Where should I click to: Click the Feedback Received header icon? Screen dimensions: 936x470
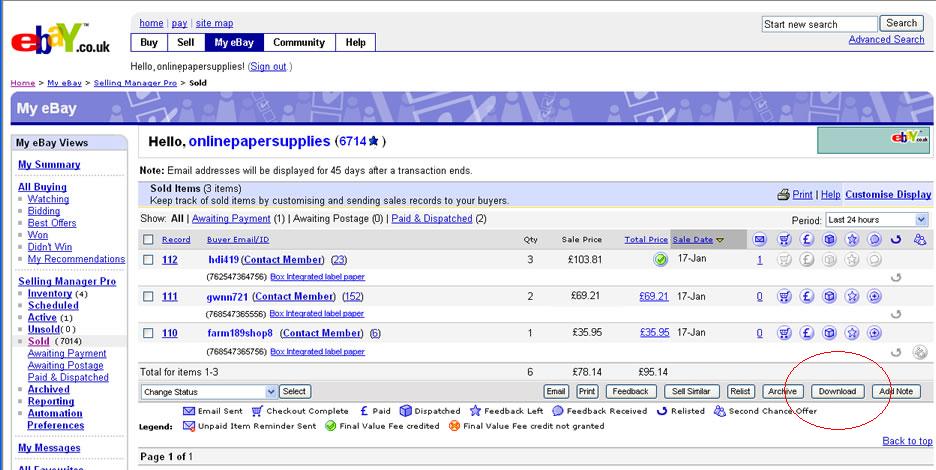[x=875, y=239]
